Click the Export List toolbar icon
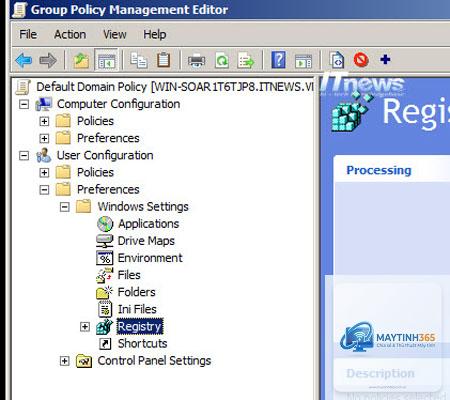This screenshot has width=450, height=400. (246, 60)
